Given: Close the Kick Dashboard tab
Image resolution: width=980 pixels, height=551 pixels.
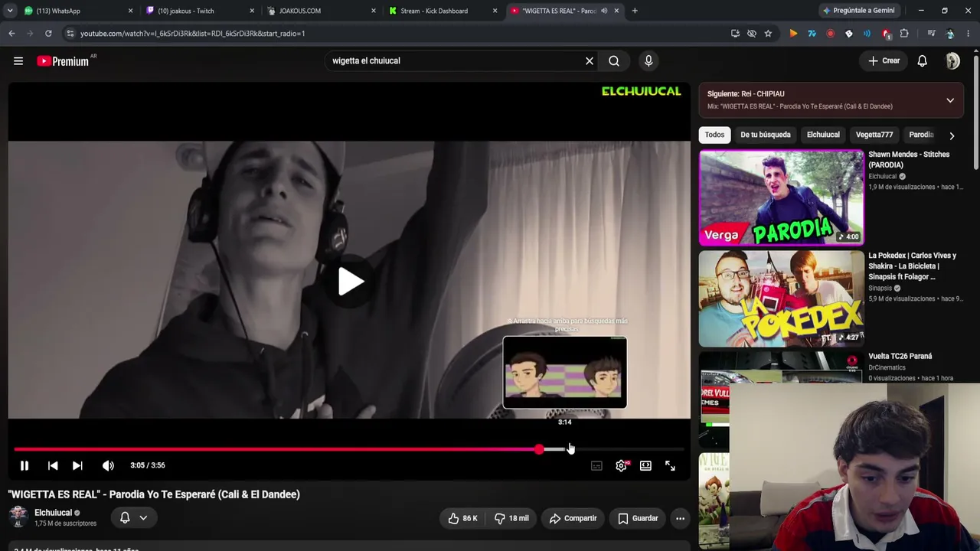Looking at the screenshot, I should [495, 11].
